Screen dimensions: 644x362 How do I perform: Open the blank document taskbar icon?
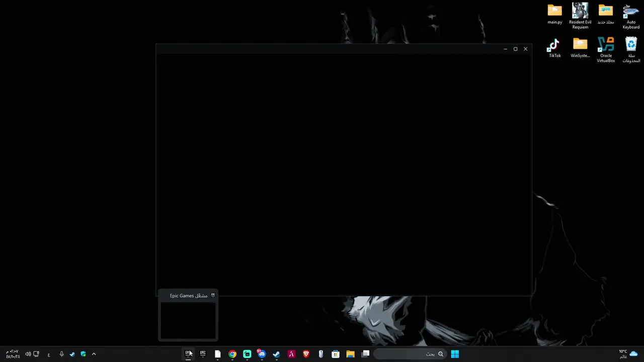tap(217, 354)
